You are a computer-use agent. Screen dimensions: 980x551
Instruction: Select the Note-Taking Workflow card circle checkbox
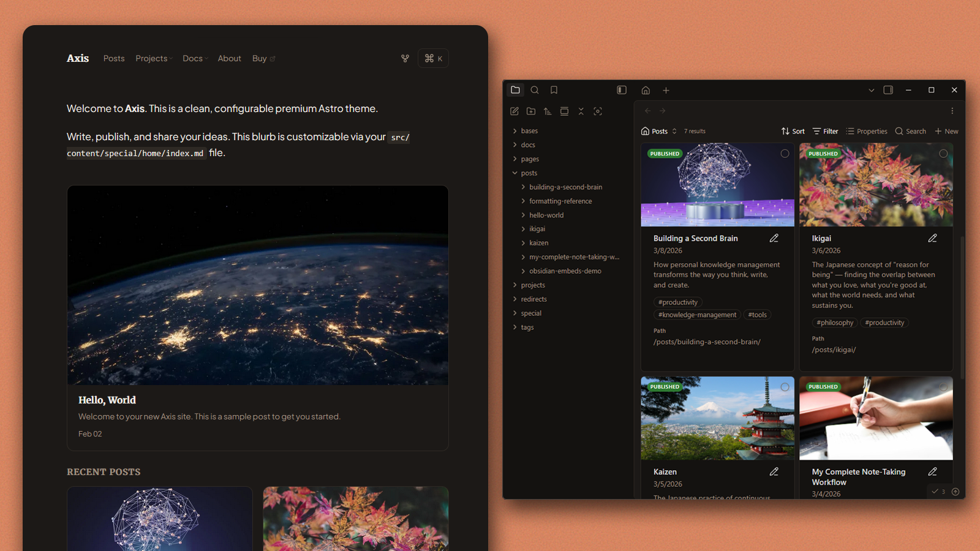[x=943, y=387]
